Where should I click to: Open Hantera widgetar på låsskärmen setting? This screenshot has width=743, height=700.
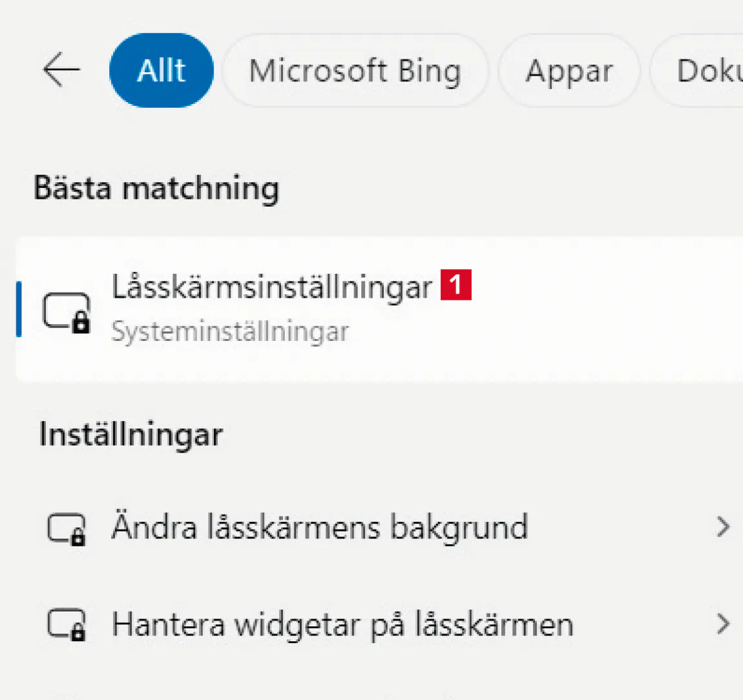342,624
